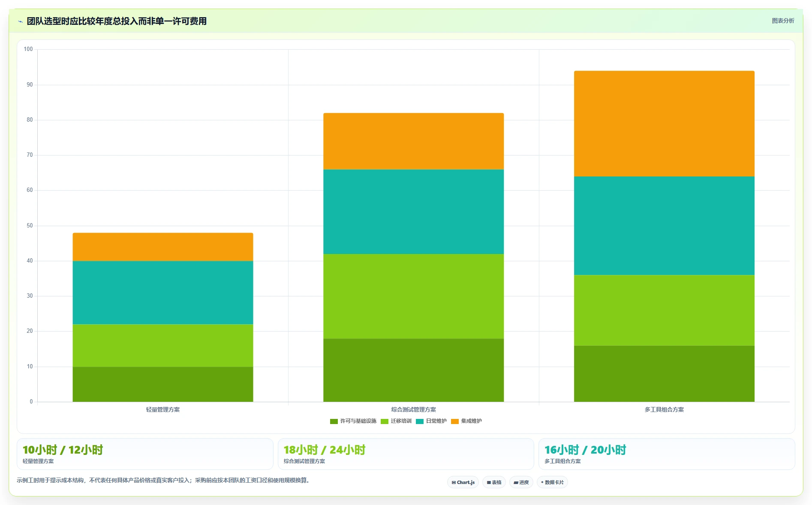Screen dimensions: 812x505
Task: Click the y-axis value 50
Action: [x=30, y=226]
